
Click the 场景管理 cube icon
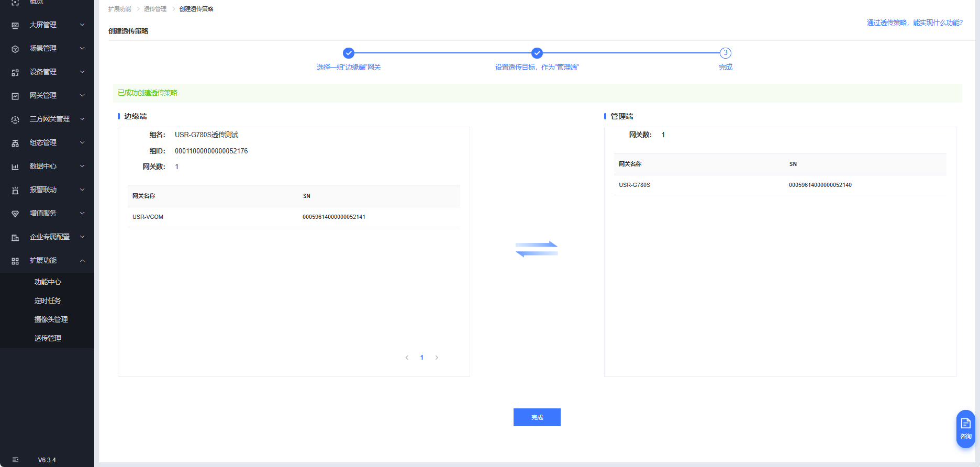pos(15,49)
